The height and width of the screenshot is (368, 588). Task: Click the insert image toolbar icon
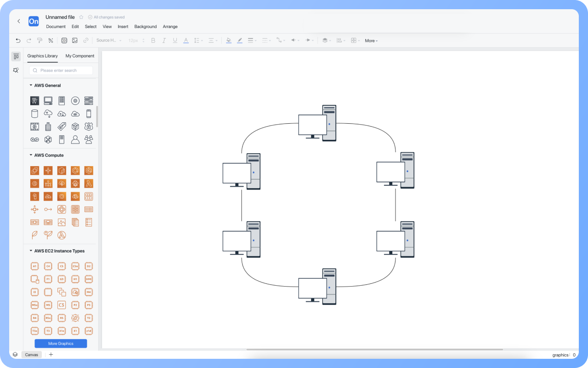pyautogui.click(x=75, y=40)
